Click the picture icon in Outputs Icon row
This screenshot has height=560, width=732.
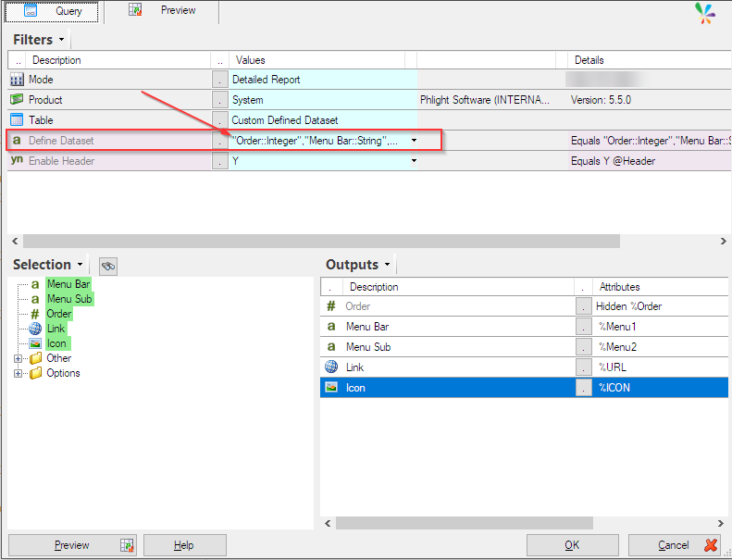pyautogui.click(x=331, y=387)
